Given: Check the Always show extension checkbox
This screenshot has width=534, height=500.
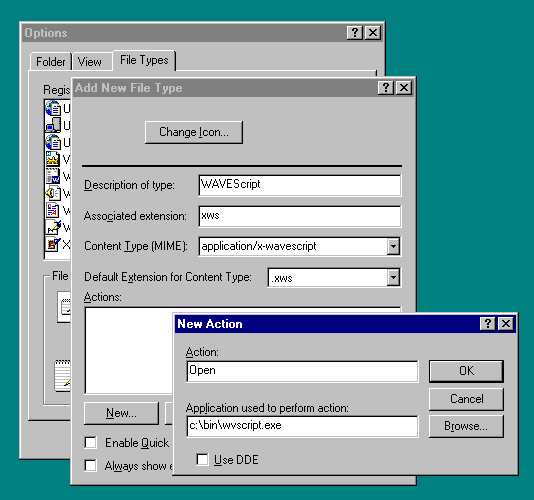Looking at the screenshot, I should (x=90, y=465).
